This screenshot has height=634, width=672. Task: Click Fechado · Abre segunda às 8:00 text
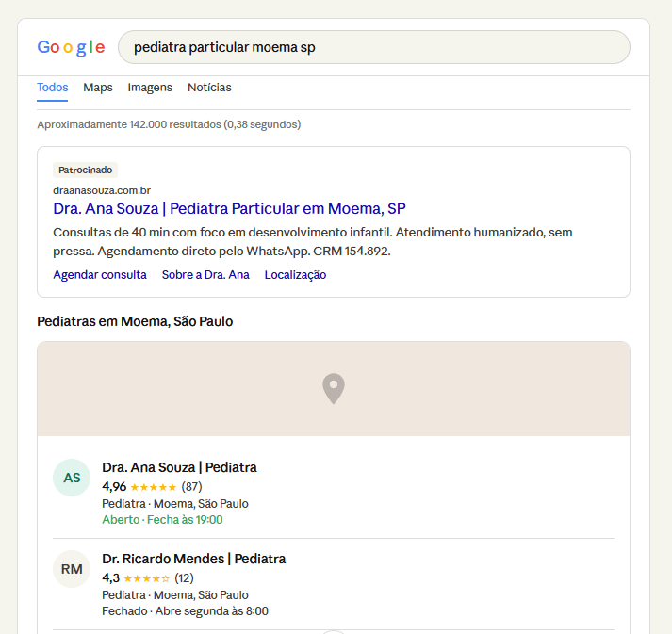coord(185,610)
